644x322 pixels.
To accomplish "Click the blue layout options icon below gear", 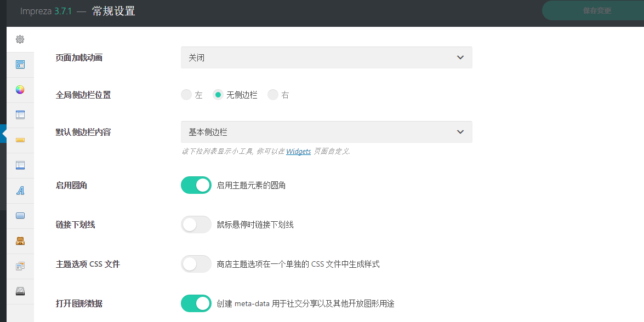I will 20,65.
